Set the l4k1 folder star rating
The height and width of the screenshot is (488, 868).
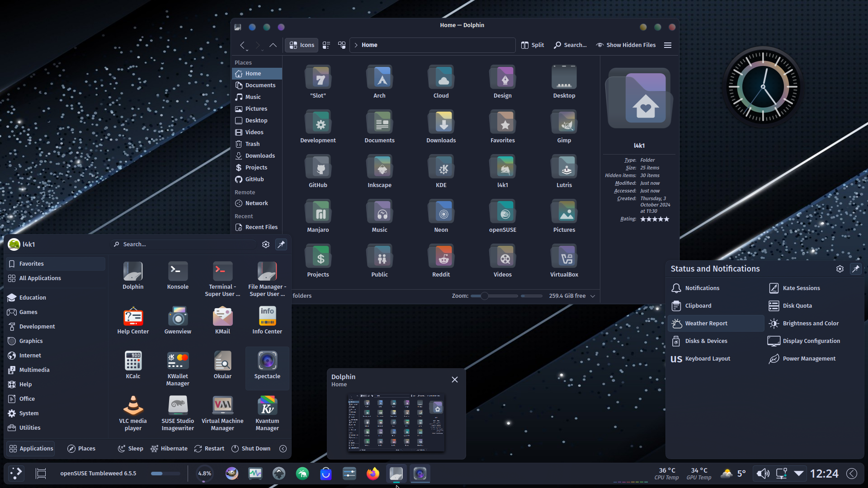(x=654, y=219)
